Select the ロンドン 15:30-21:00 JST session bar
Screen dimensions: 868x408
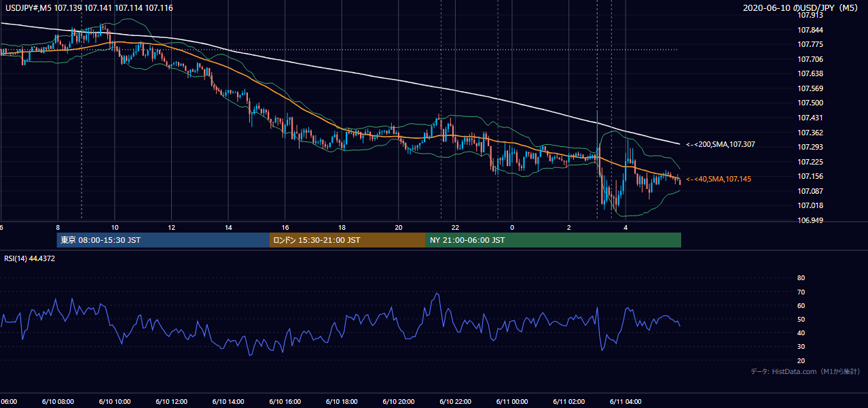tap(348, 240)
